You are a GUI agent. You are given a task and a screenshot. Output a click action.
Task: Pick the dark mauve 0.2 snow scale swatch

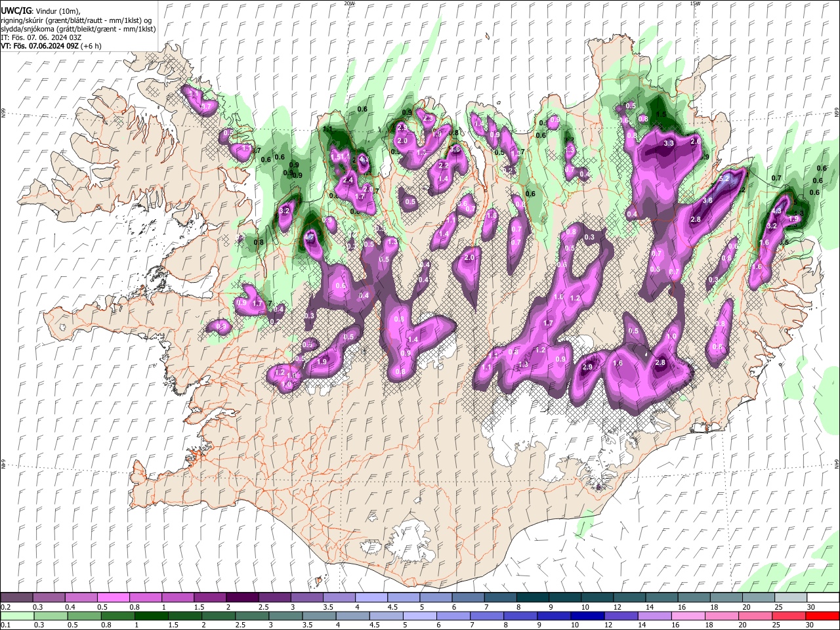pyautogui.click(x=16, y=597)
